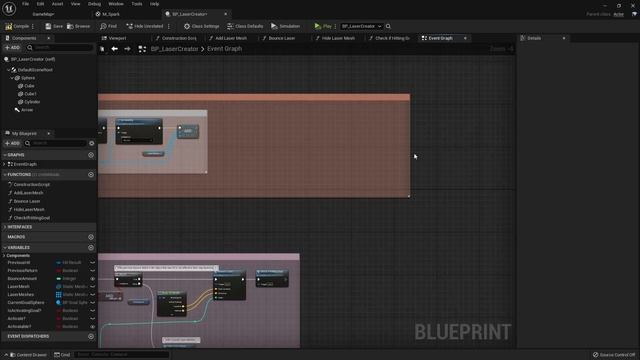The width and height of the screenshot is (640, 360).
Task: Expand the Interfaces section
Action: tap(4, 227)
